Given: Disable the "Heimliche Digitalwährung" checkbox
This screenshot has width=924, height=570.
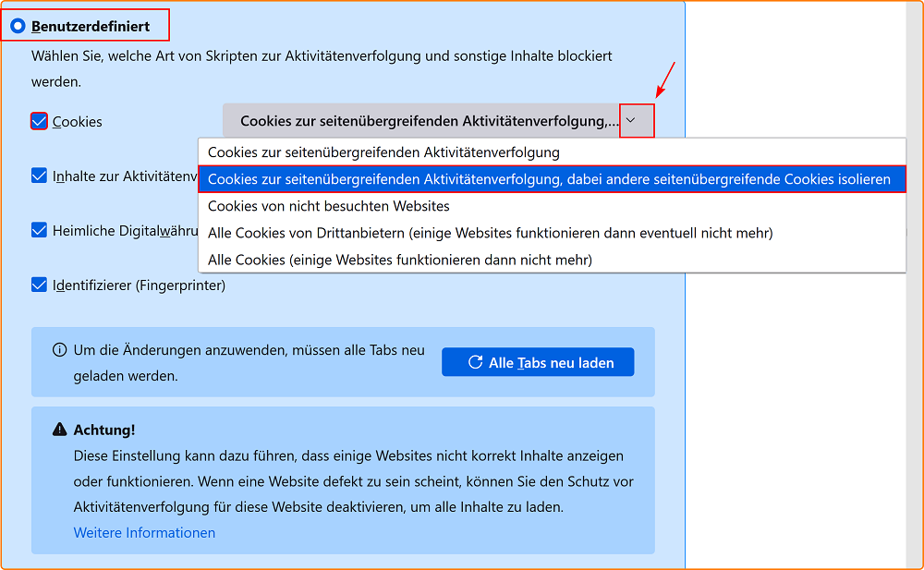Looking at the screenshot, I should (38, 230).
